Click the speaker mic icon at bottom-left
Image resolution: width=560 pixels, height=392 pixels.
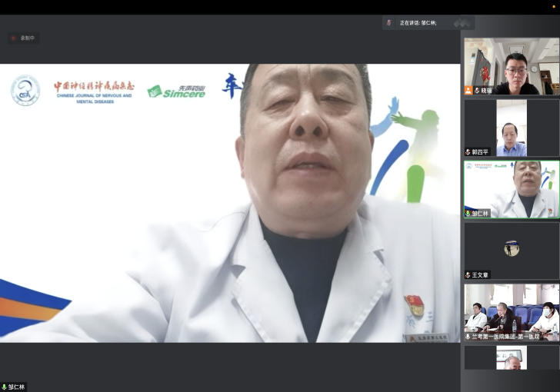click(5, 387)
